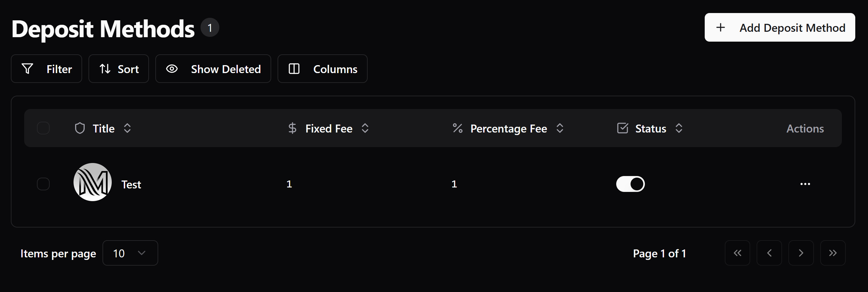The height and width of the screenshot is (292, 868).
Task: Toggle the status switch for Test
Action: click(630, 184)
